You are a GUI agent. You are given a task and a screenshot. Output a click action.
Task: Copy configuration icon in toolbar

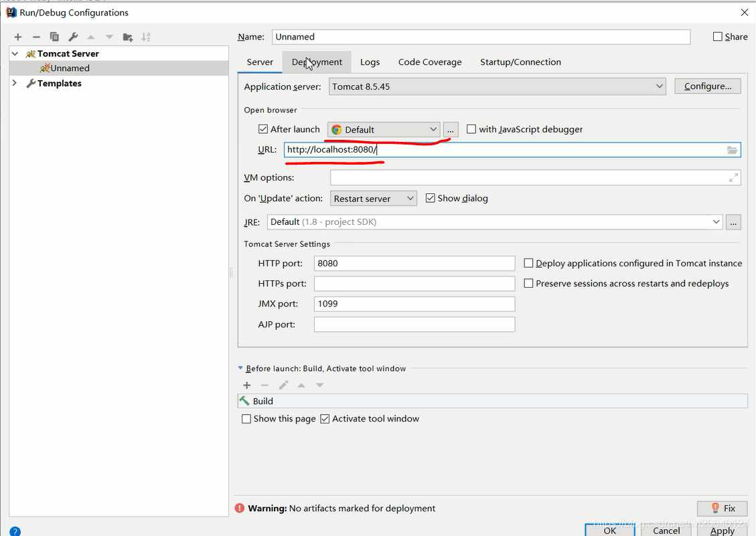click(x=54, y=37)
